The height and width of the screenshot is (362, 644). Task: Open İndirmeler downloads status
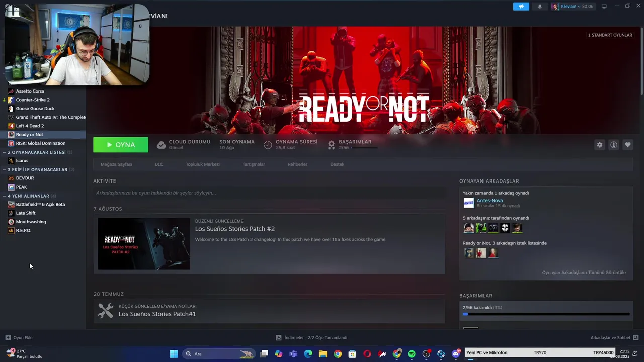311,338
